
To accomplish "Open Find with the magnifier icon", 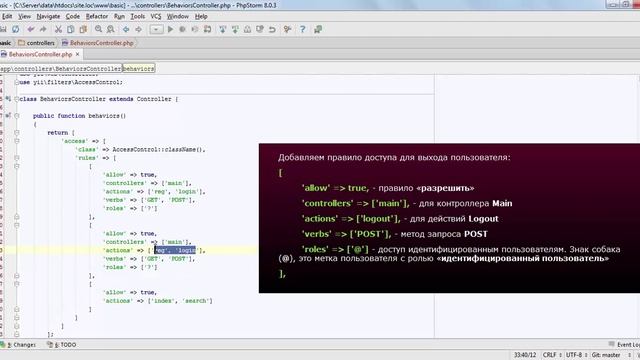I will (x=98, y=29).
